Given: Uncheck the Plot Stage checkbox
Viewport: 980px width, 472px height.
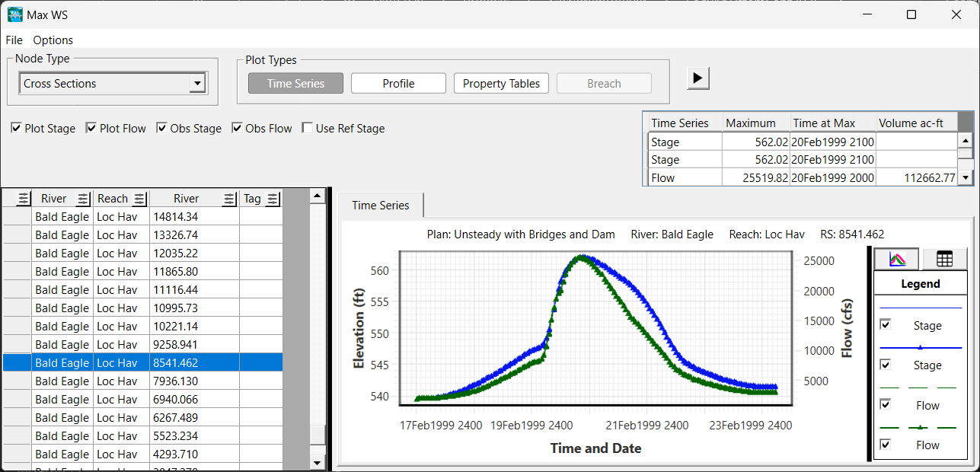Looking at the screenshot, I should coord(16,129).
